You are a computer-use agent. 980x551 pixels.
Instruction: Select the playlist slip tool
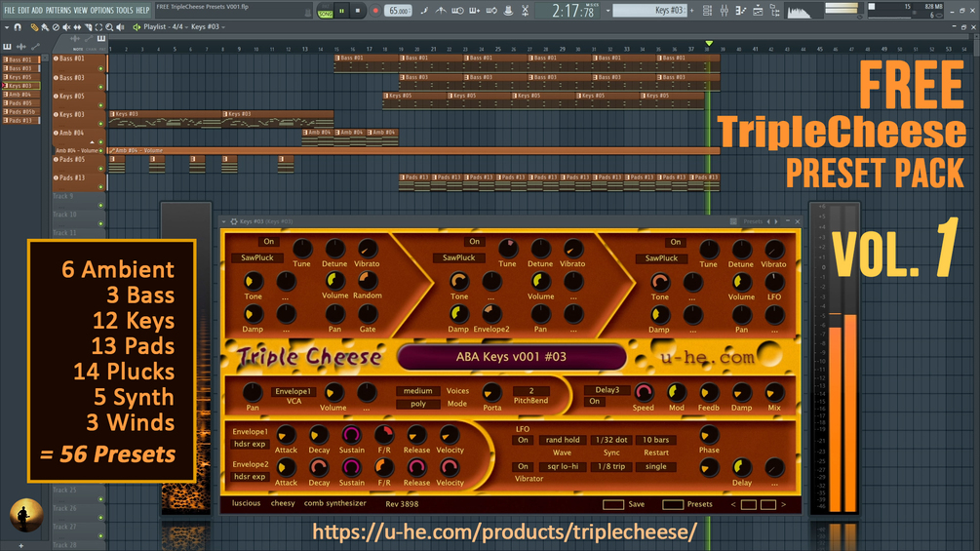[x=77, y=27]
